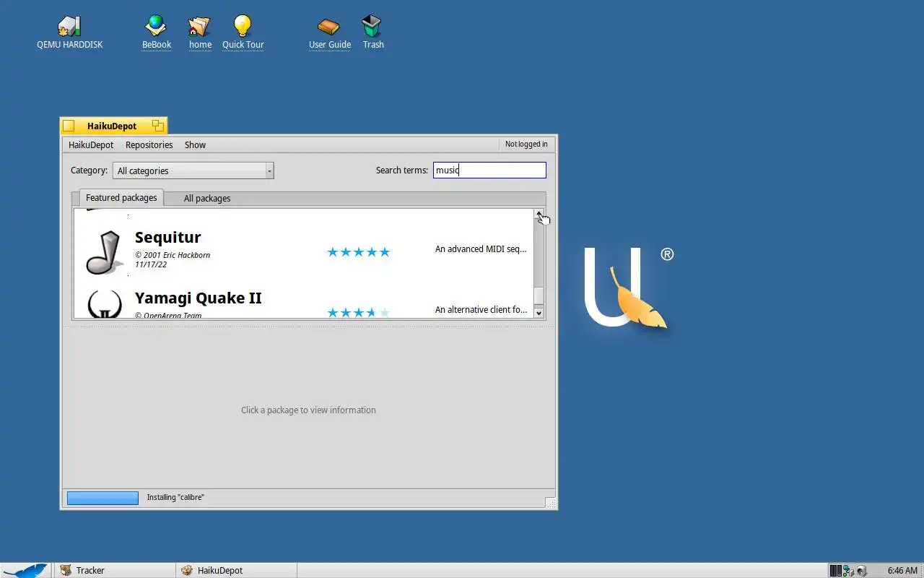The image size is (924, 578).
Task: Click the 'Installing "calibre"' status text
Action: pos(175,498)
